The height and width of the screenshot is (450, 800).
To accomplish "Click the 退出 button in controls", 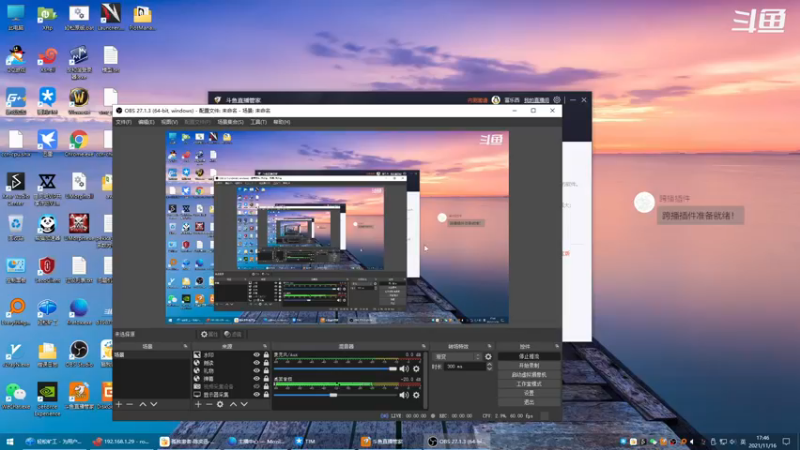I will pyautogui.click(x=529, y=402).
